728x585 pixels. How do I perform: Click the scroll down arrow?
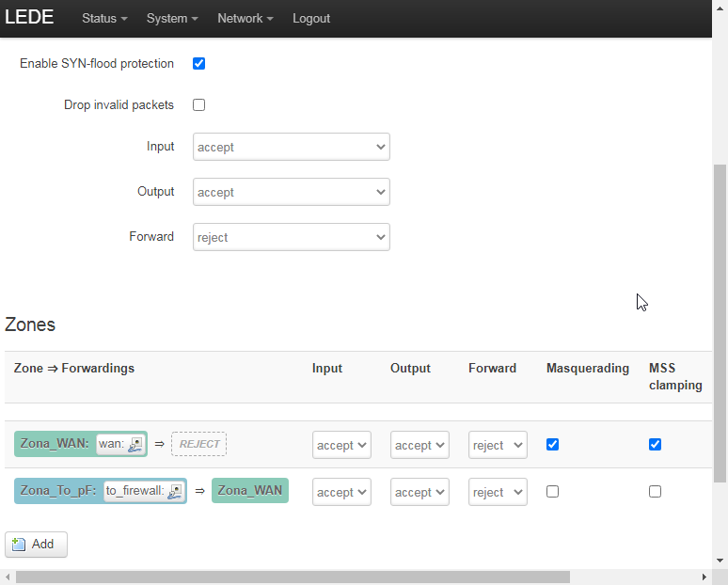(x=720, y=560)
